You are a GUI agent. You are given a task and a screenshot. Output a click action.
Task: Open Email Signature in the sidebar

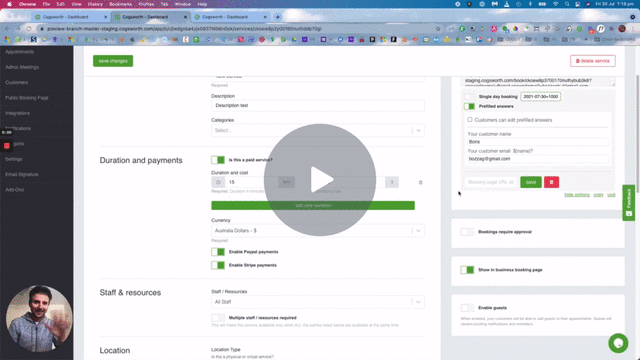pyautogui.click(x=22, y=174)
